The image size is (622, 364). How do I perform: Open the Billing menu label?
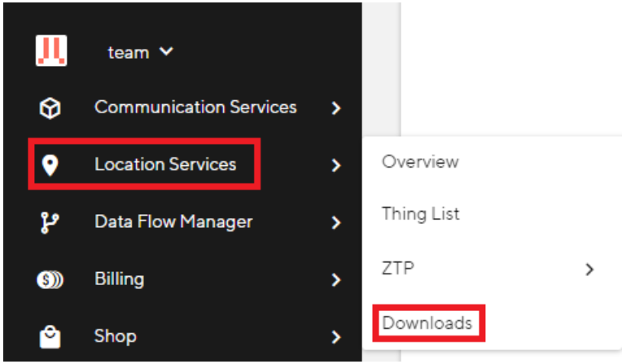(120, 279)
